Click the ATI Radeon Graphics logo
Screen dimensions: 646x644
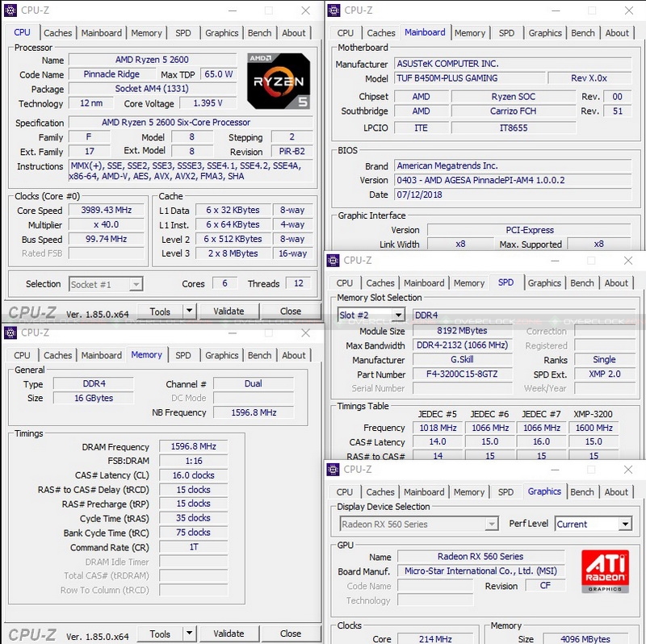605,571
